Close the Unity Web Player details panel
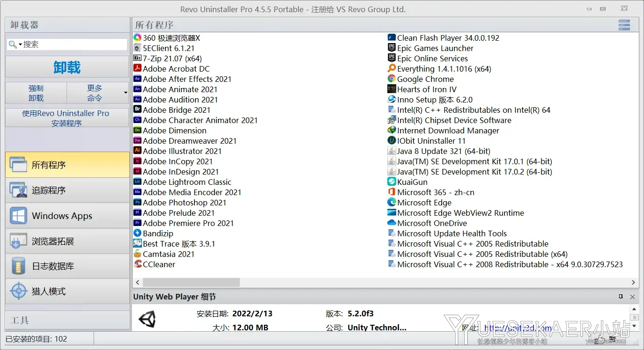The height and width of the screenshot is (350, 644). tap(632, 297)
